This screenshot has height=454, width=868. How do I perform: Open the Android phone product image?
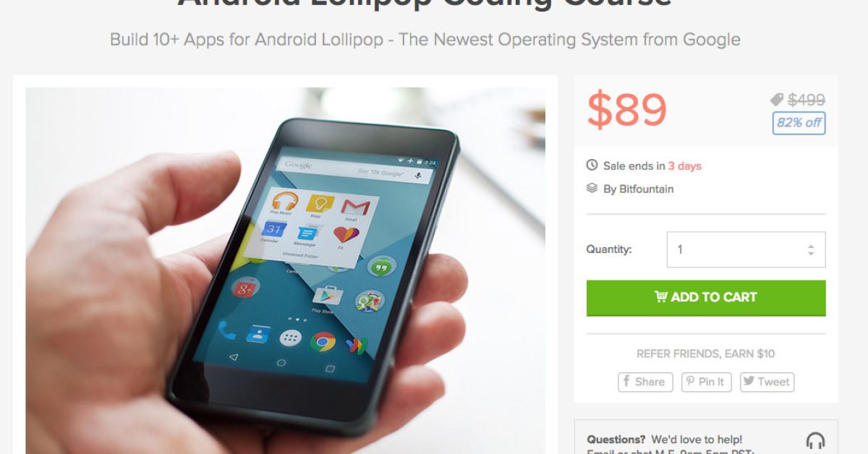pyautogui.click(x=286, y=271)
